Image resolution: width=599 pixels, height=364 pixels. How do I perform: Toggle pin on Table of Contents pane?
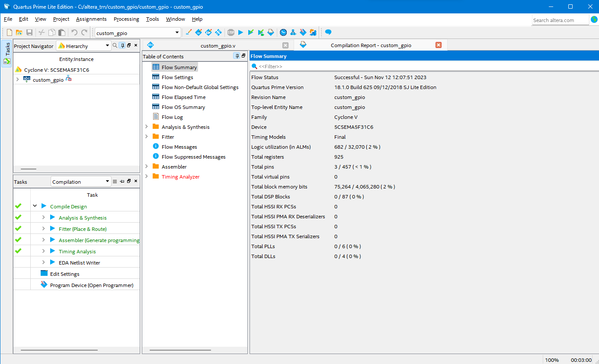coord(237,56)
